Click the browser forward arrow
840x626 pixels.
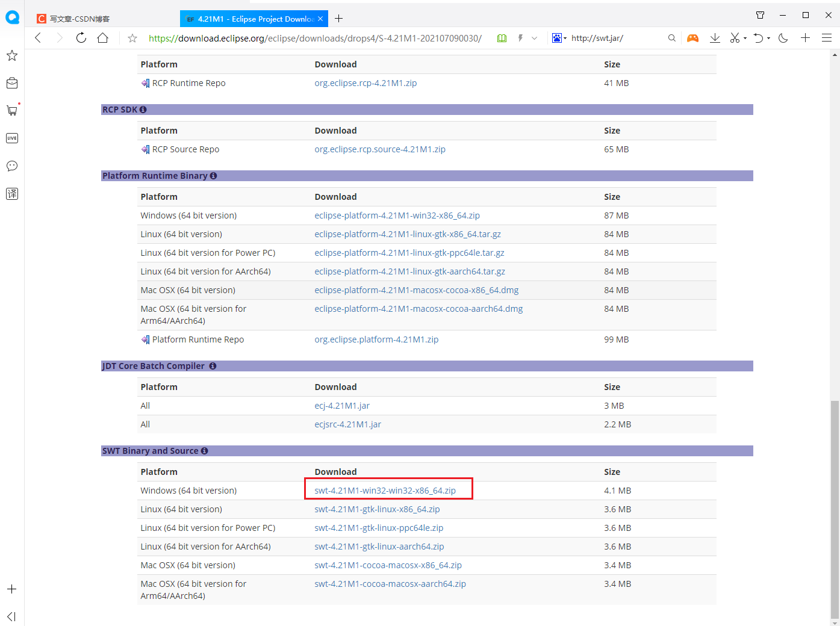point(59,38)
